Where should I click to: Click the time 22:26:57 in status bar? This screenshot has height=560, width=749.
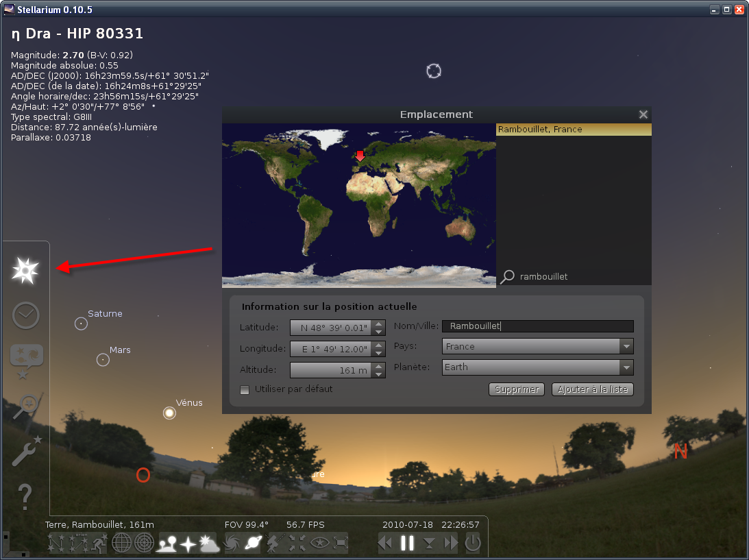461,524
